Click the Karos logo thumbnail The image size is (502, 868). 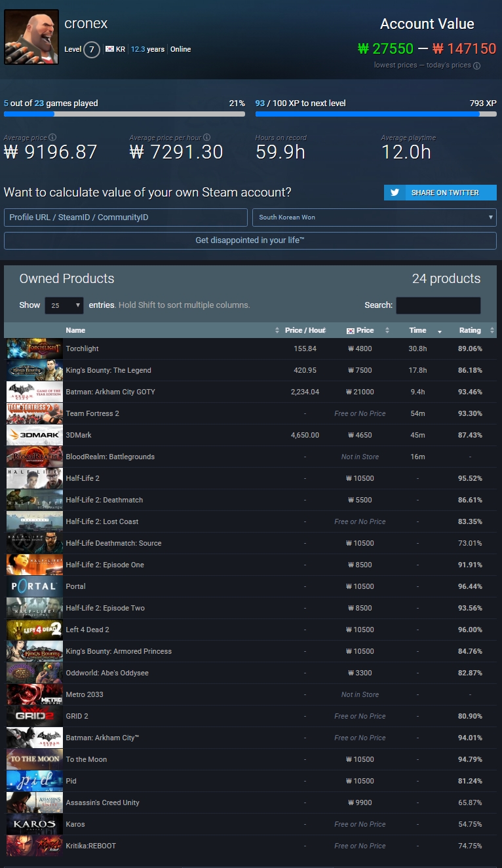[35, 824]
